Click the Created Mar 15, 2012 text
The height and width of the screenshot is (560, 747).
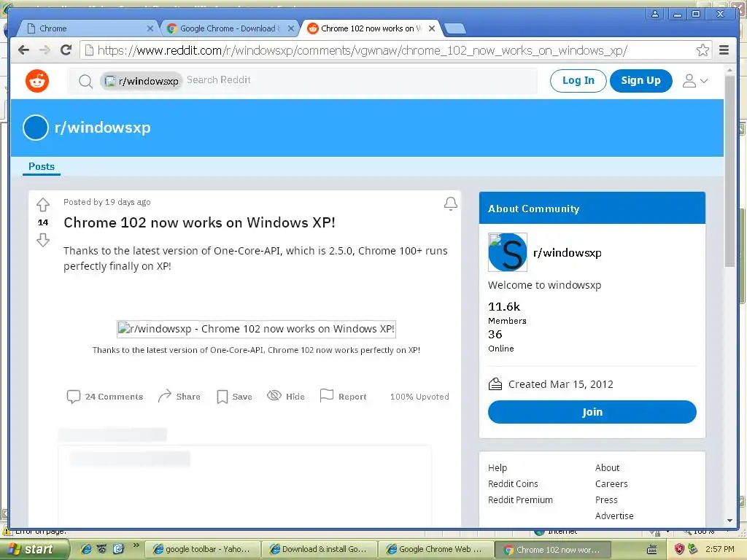click(561, 384)
